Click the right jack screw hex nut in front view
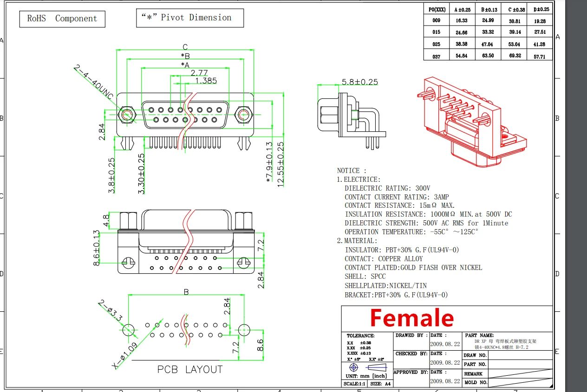The image size is (587, 392). (242, 115)
